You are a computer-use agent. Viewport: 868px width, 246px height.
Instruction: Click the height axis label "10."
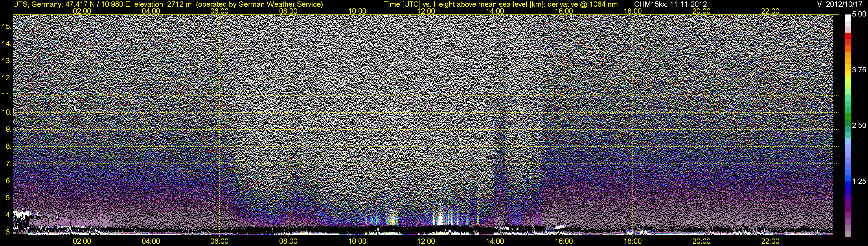pyautogui.click(x=7, y=113)
